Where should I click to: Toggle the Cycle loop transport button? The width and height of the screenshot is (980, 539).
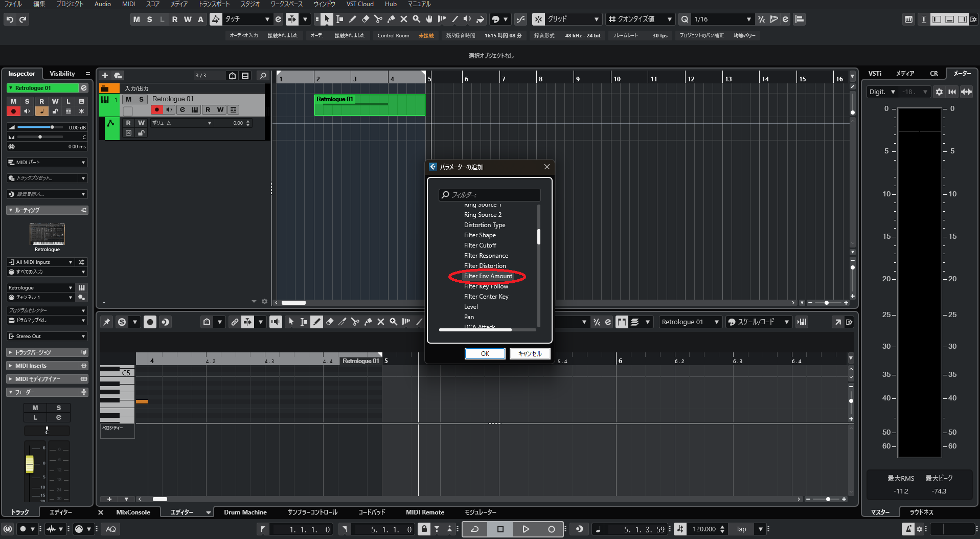tap(475, 529)
